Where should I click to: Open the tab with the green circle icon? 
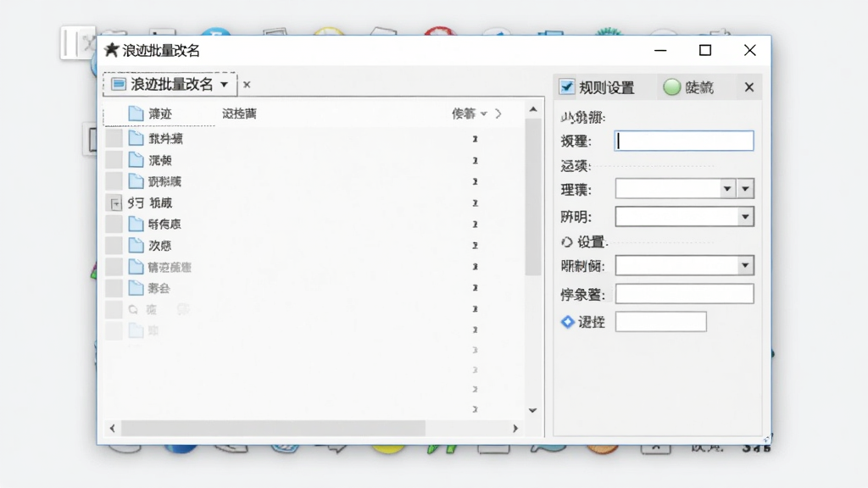click(688, 87)
